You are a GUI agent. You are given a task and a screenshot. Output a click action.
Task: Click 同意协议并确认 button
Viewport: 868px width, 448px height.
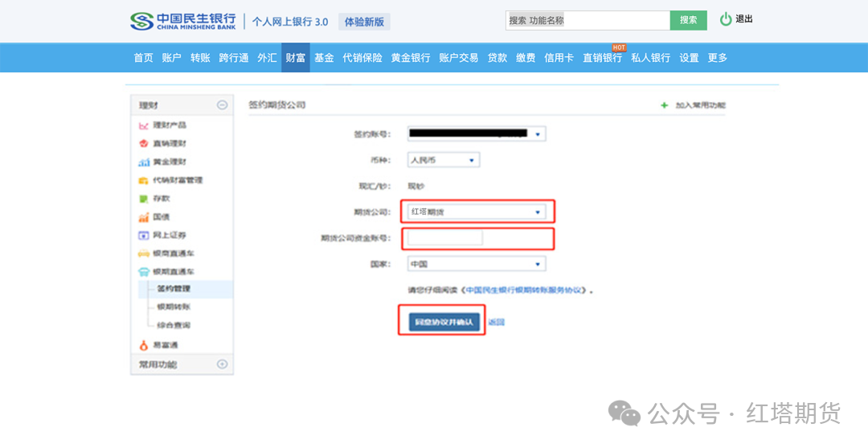pyautogui.click(x=444, y=322)
